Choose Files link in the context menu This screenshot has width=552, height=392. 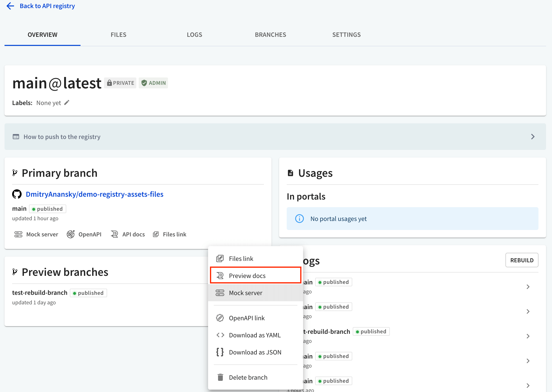(x=256, y=258)
